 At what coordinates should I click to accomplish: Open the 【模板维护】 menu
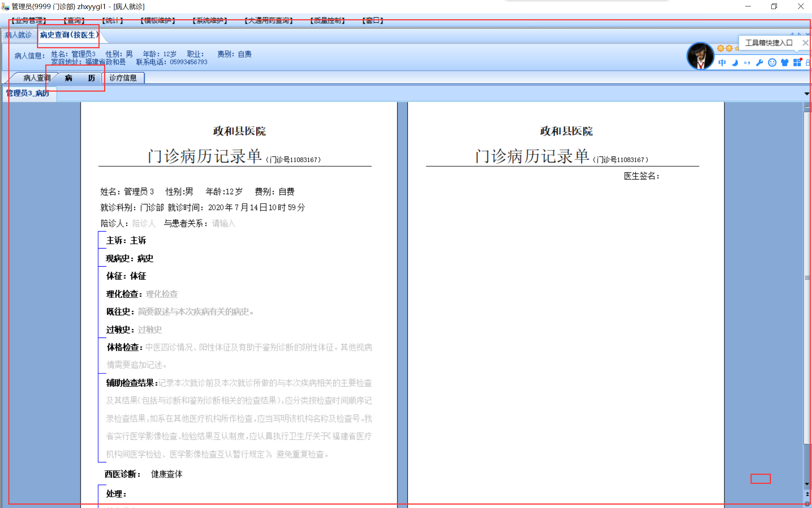click(158, 20)
